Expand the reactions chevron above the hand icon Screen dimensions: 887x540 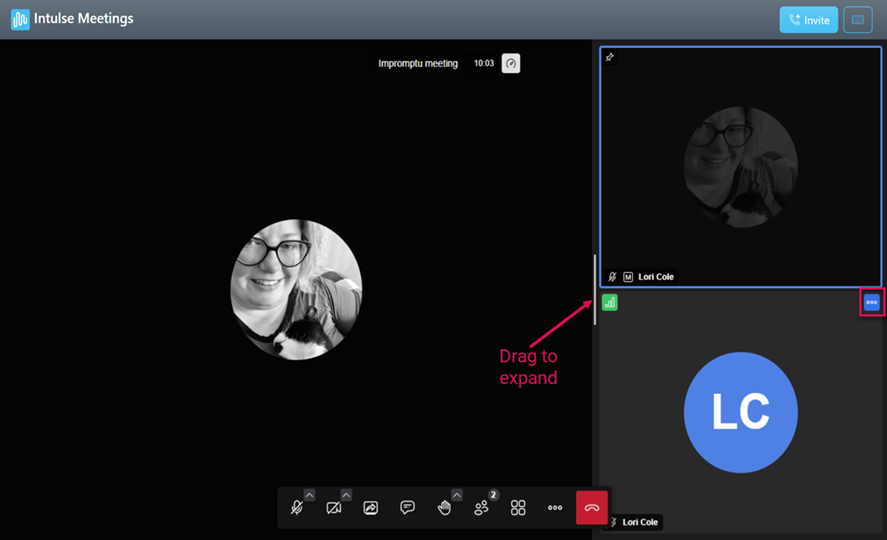[457, 495]
